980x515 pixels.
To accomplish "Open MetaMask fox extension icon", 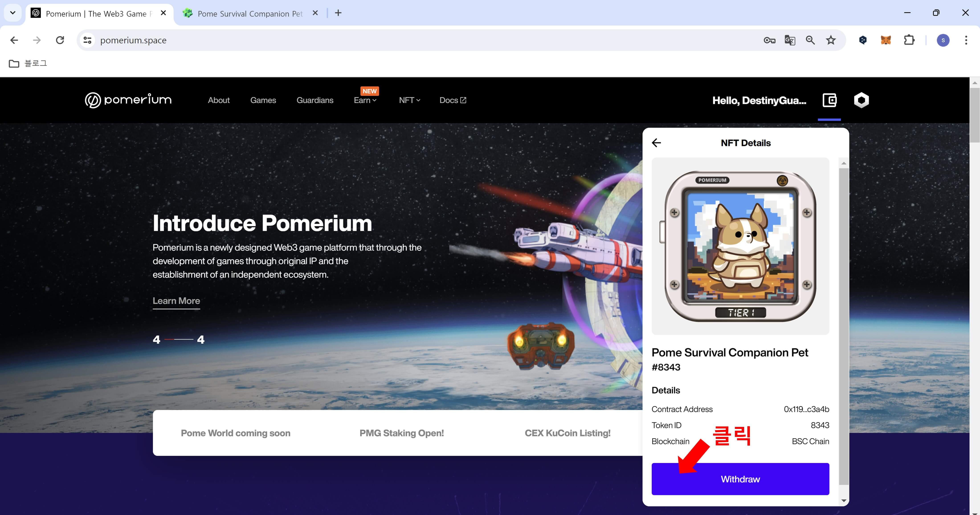I will coord(886,40).
